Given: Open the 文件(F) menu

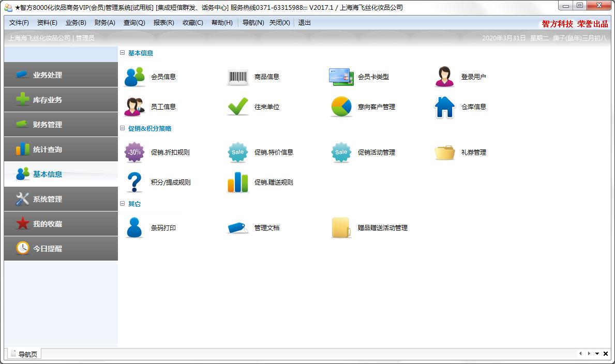Looking at the screenshot, I should pos(19,23).
